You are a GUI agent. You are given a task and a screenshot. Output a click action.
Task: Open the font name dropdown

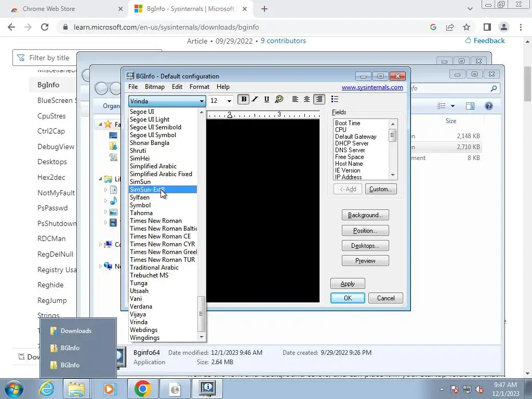tap(202, 101)
